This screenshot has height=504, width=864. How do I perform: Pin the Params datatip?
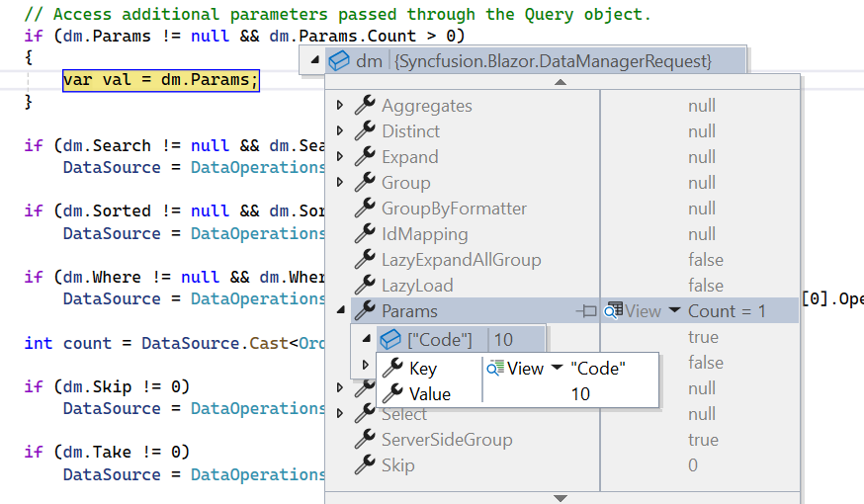pyautogui.click(x=586, y=311)
